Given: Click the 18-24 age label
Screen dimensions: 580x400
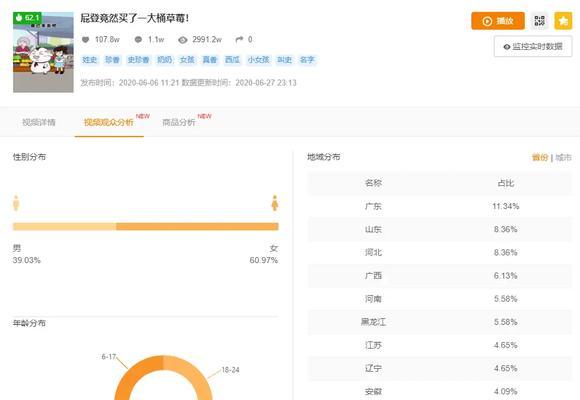Looking at the screenshot, I should click(x=230, y=370).
